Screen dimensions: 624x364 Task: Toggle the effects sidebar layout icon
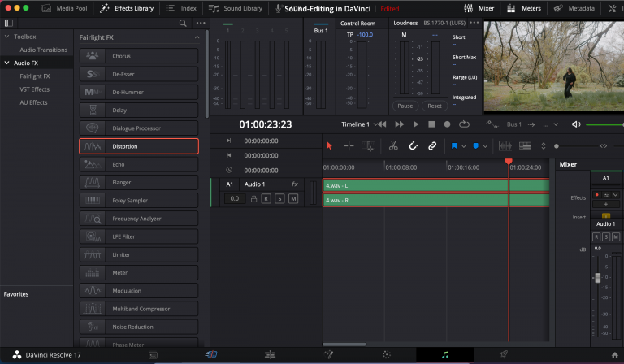click(x=9, y=23)
